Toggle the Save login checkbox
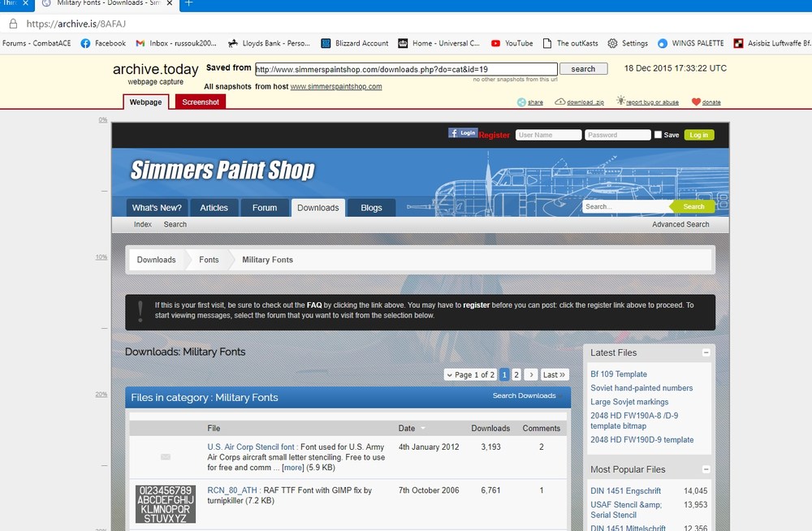Image resolution: width=812 pixels, height=531 pixels. pyautogui.click(x=658, y=135)
